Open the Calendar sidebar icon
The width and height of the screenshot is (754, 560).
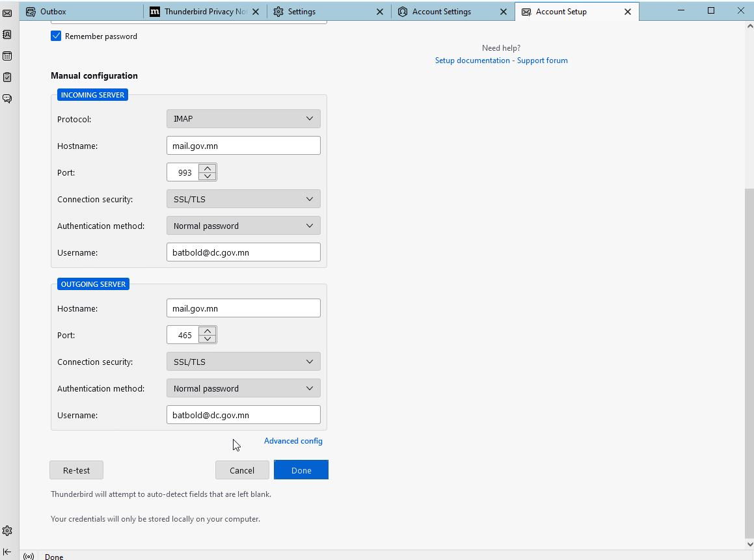click(x=7, y=56)
